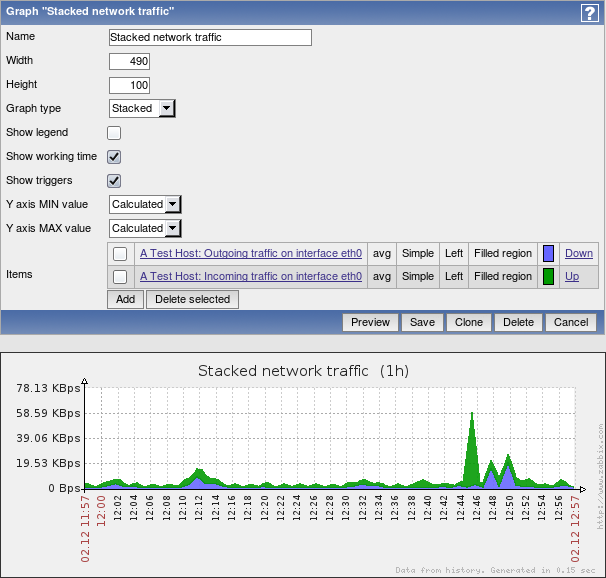Click the Preview button
Screen dimensions: 606x578
(x=370, y=322)
